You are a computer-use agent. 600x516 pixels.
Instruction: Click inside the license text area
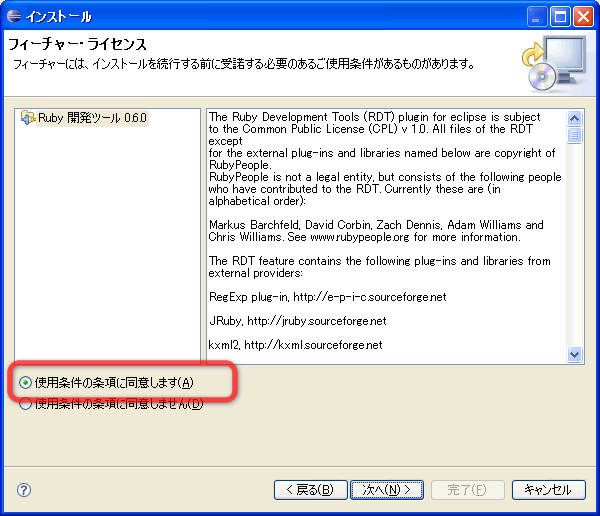tap(385, 230)
